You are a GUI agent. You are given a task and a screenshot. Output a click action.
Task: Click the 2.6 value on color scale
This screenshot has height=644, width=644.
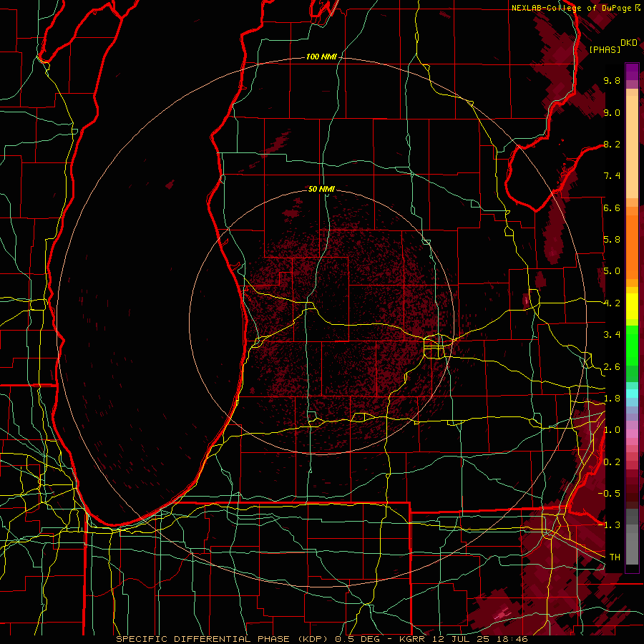[x=612, y=367]
